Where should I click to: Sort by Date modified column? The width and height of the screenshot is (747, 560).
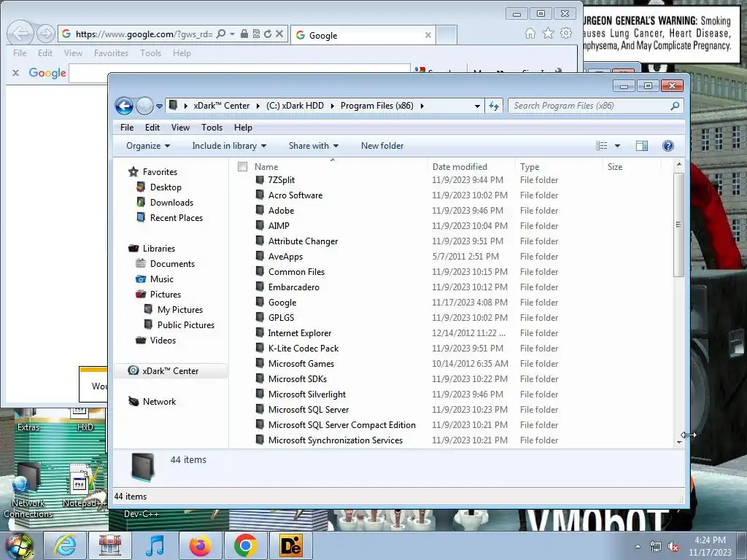point(460,167)
